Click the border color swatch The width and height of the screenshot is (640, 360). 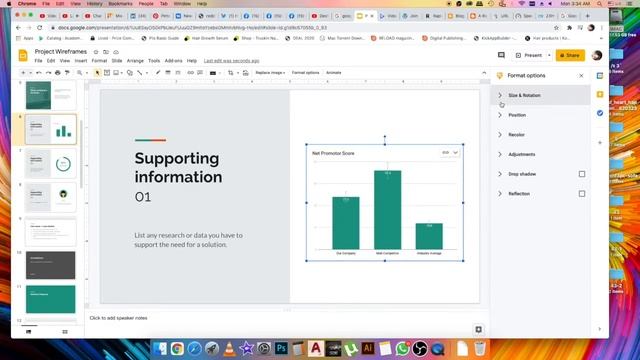tap(213, 73)
